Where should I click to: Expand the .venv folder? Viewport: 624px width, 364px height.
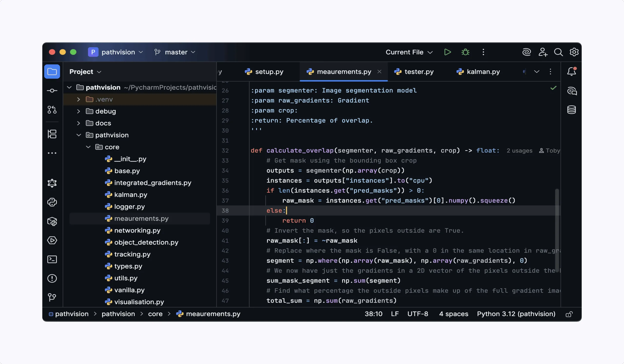(x=78, y=99)
